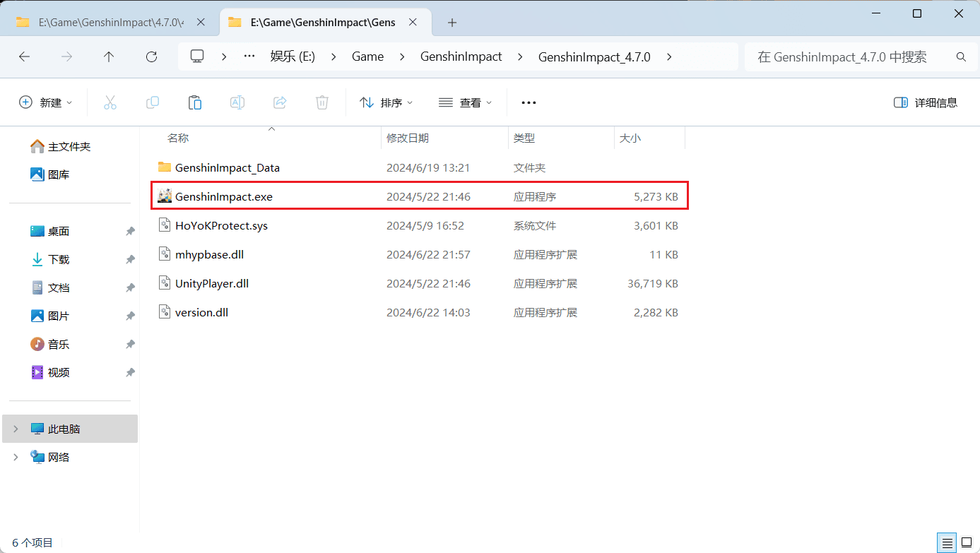Navigate to Game breadcrumb
Screen dimensions: 980x553
[x=368, y=57]
